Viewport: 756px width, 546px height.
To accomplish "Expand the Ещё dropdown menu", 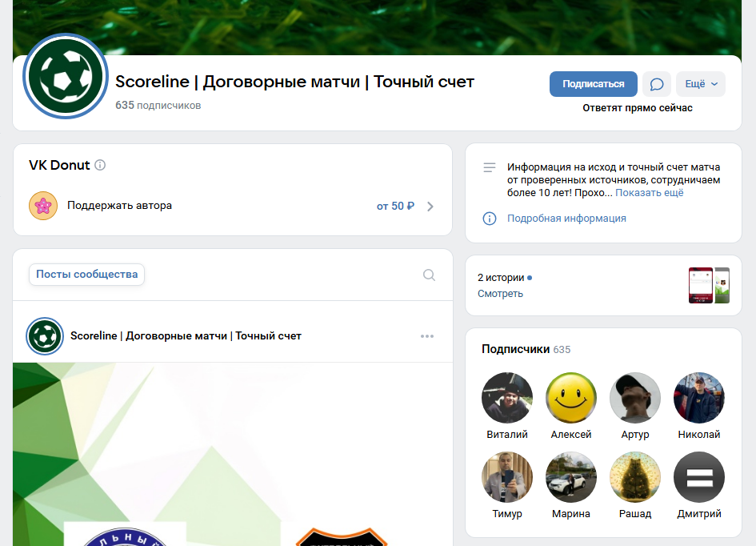I will (701, 84).
